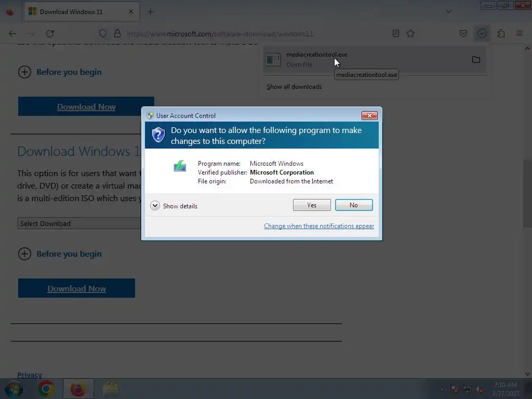Open the Privacy link at page bottom
This screenshot has width=532, height=399.
[30, 375]
